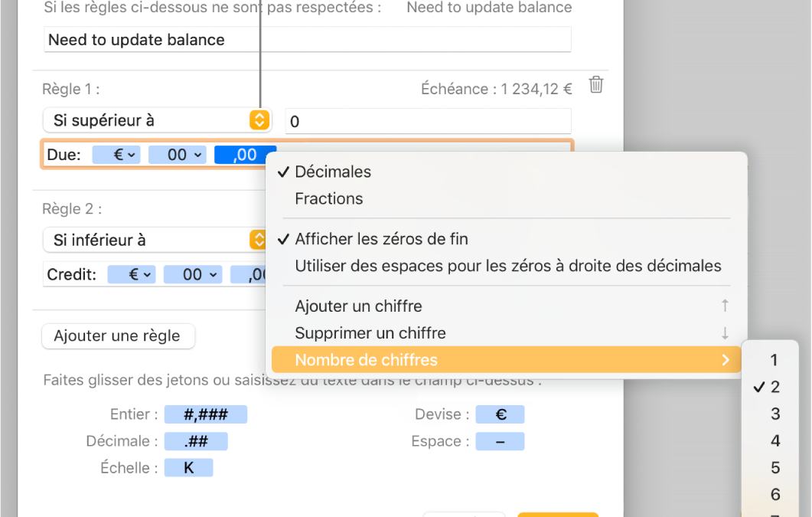Open the 'Si supérieur à' condition popup
812x517 pixels.
157,120
